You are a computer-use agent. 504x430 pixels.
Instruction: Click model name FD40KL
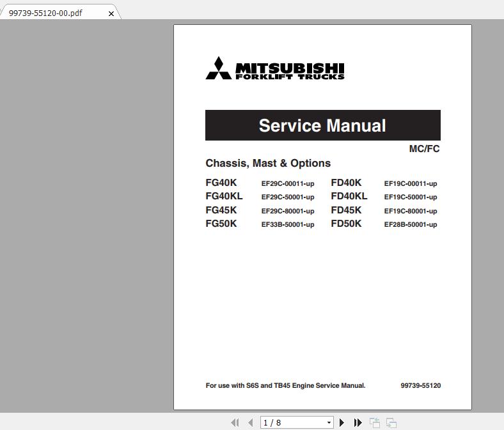[349, 196]
